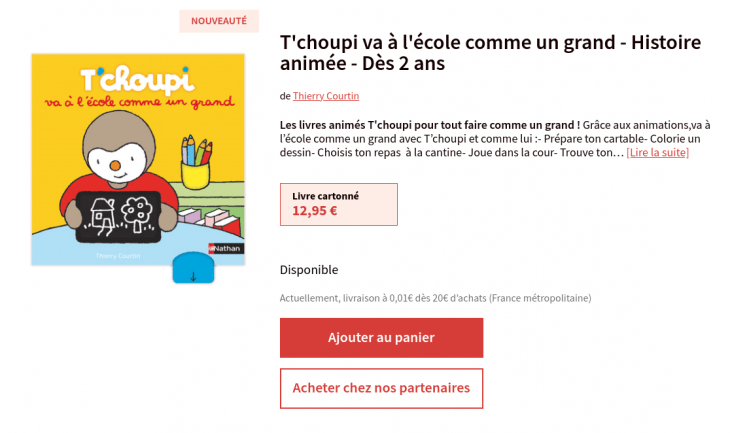
Task: Click Thierry Courtin name on book cover
Action: 118,256
